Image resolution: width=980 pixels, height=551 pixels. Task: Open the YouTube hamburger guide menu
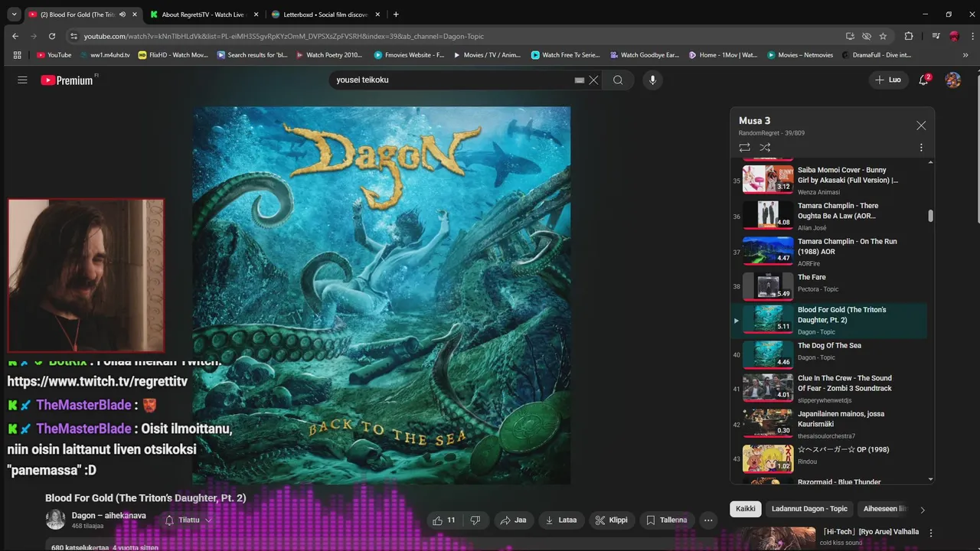coord(22,80)
